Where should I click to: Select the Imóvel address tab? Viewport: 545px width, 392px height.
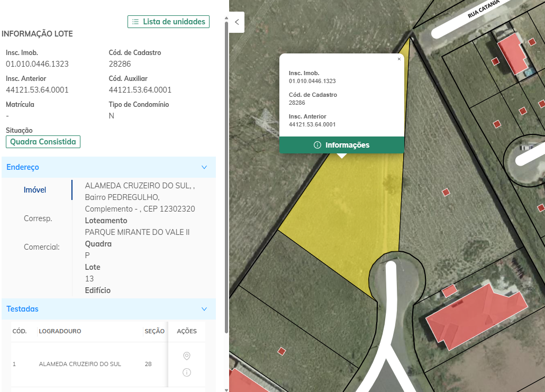click(x=35, y=190)
